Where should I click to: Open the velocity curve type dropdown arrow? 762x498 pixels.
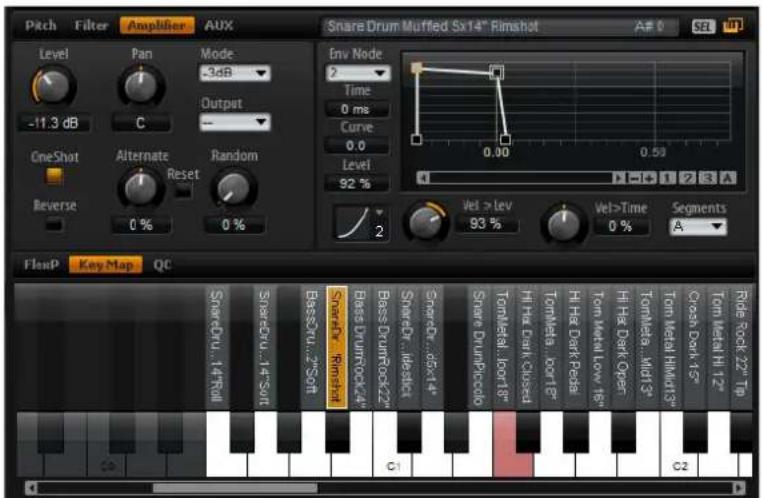tap(380, 212)
